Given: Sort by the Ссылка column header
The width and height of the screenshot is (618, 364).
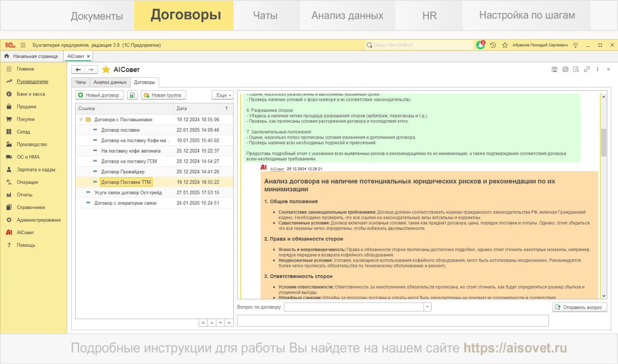Looking at the screenshot, I should click(x=125, y=109).
